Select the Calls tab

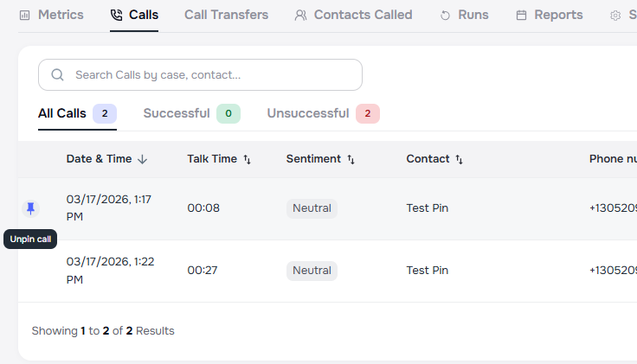coord(134,15)
